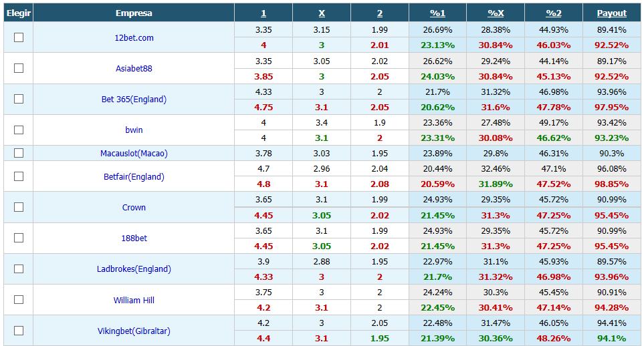644x346 pixels.
Task: Click Vikingbet away odds 1.95 in green
Action: 379,339
